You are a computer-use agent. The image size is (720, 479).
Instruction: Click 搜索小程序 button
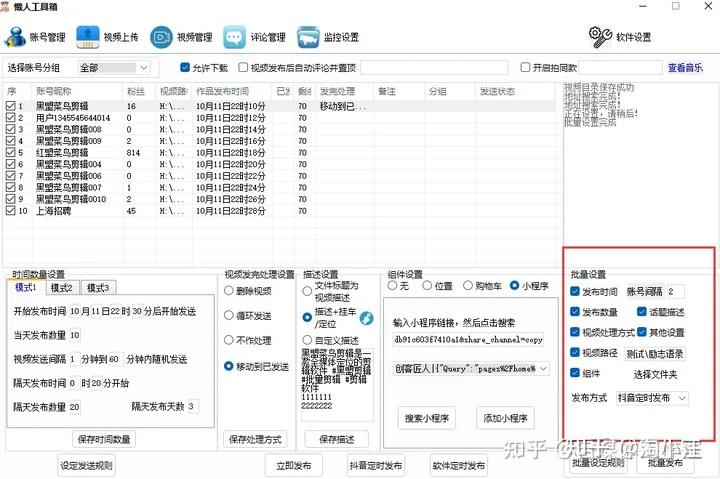click(427, 418)
